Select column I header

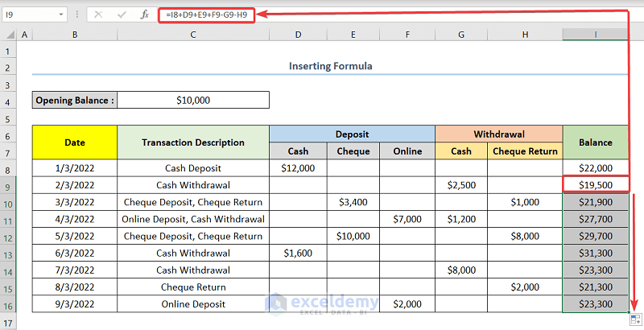point(596,35)
